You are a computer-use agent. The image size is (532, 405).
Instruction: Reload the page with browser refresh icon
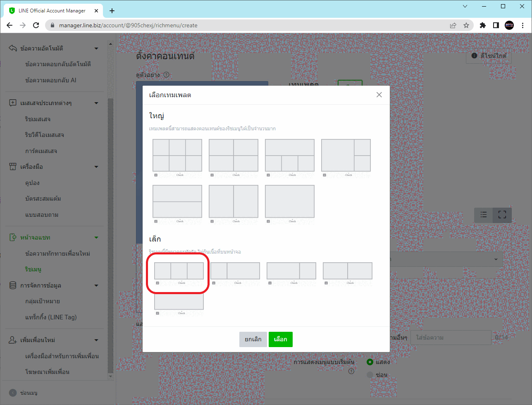(x=36, y=25)
